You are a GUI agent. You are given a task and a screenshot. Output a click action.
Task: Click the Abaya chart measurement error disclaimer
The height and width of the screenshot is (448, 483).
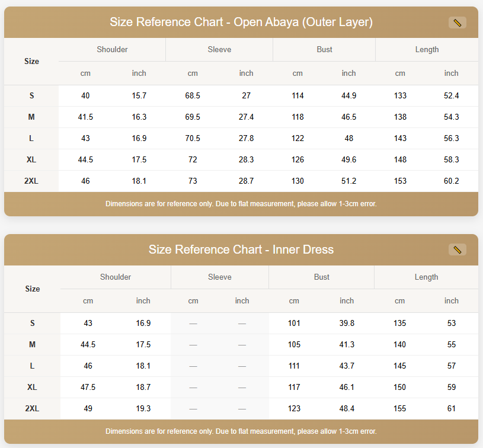point(241,204)
